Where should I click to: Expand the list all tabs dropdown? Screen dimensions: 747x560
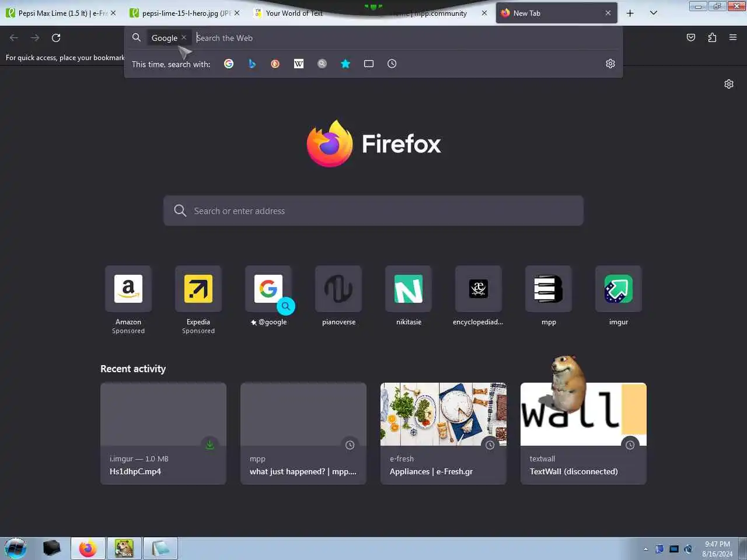pyautogui.click(x=654, y=13)
